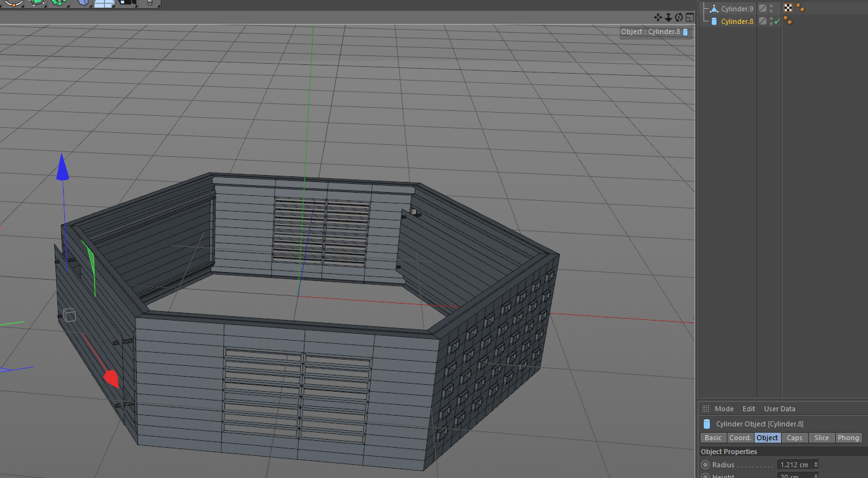Viewport: 868px width, 478px height.
Task: Click the blue Y-axis arrow of gizmo
Action: tap(62, 167)
